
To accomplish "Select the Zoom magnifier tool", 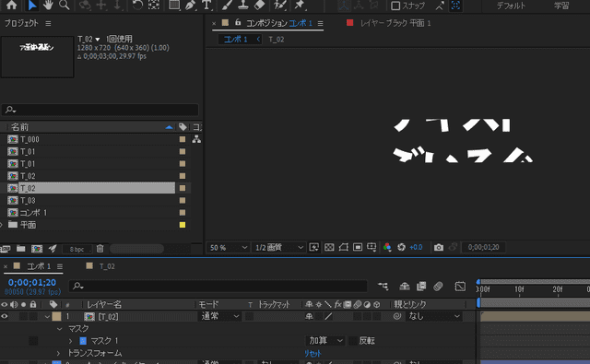I will (x=65, y=5).
